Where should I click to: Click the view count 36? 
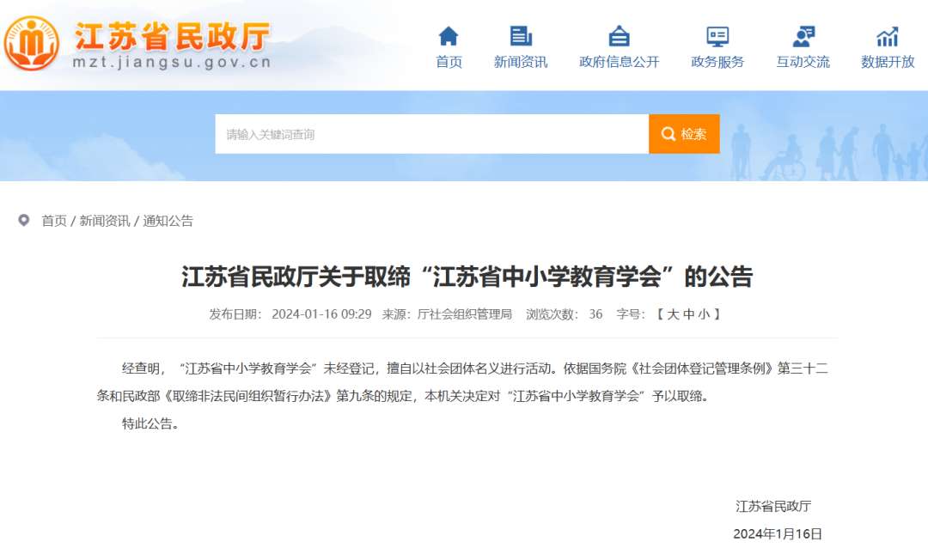tap(595, 314)
